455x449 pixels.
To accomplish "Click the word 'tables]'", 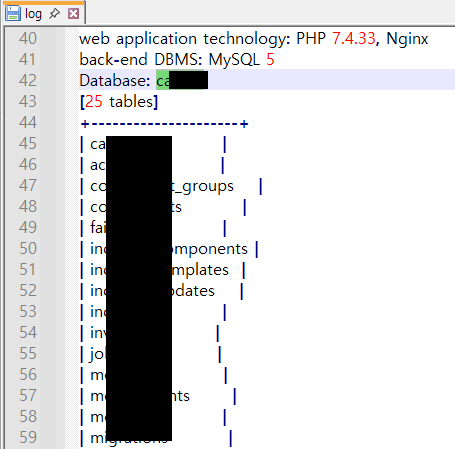I will pos(133,102).
